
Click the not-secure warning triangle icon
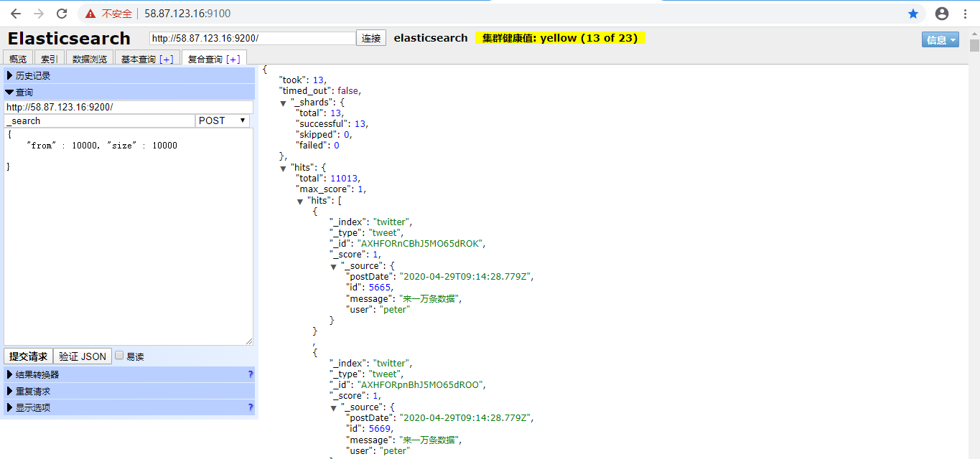coord(90,14)
